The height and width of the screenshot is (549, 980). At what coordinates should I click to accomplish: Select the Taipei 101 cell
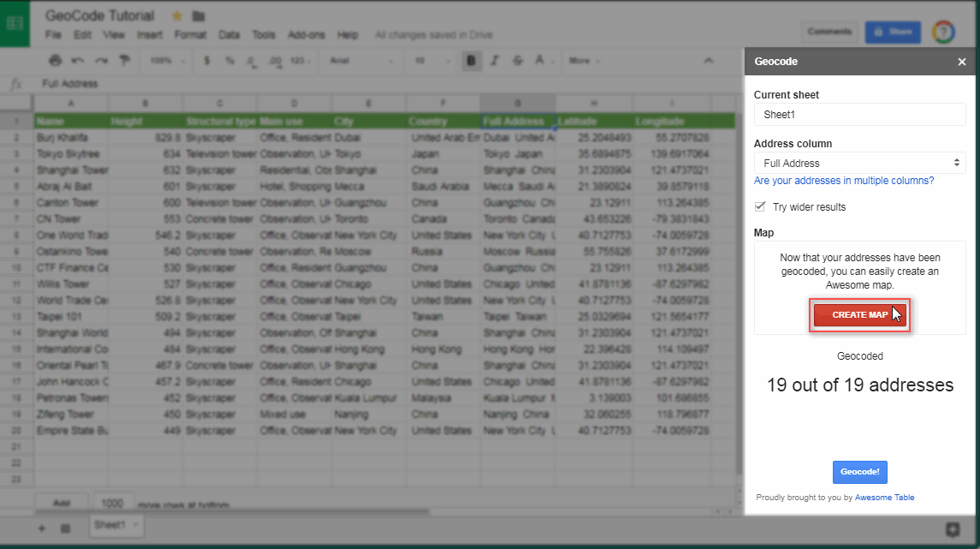(71, 316)
